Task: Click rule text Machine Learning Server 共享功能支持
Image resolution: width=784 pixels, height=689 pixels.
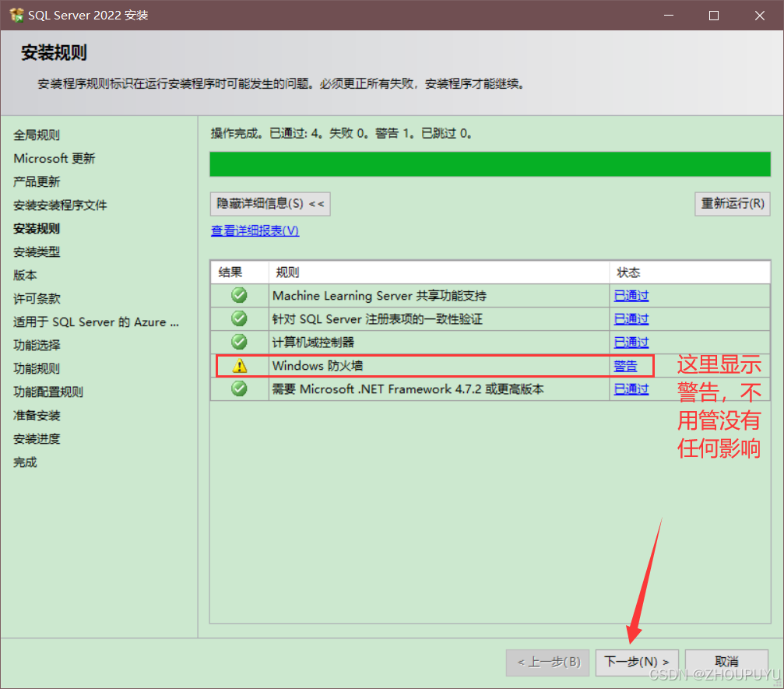Action: tap(379, 296)
